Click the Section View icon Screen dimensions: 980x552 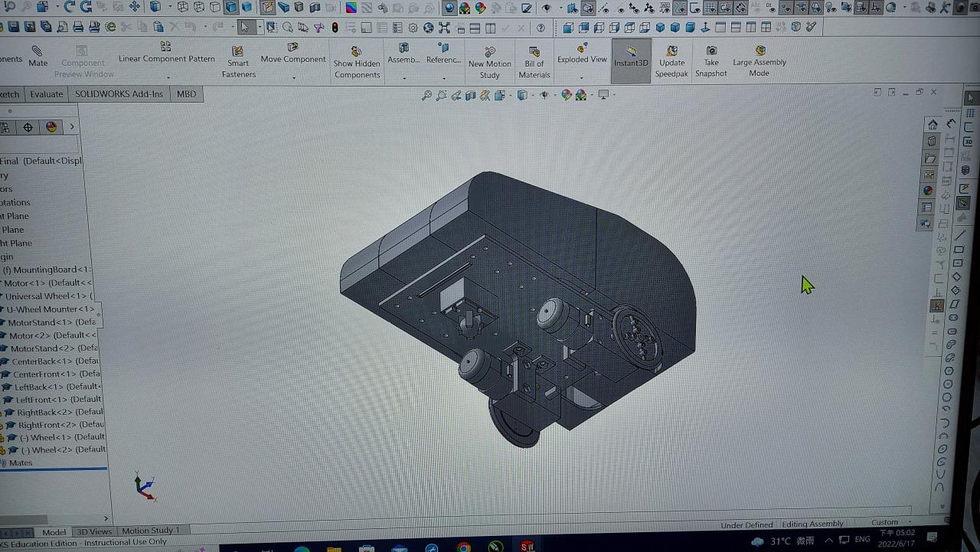pyautogui.click(x=471, y=96)
